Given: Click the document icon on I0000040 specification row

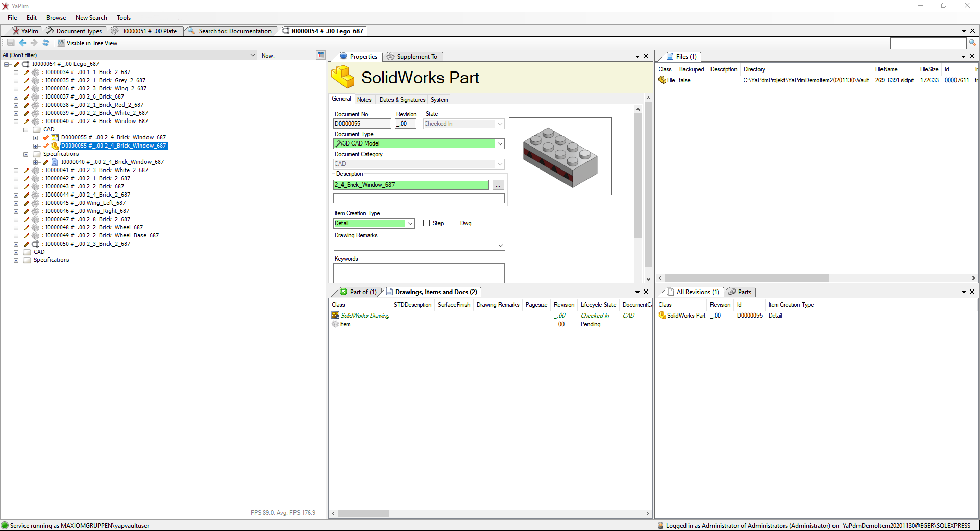Looking at the screenshot, I should point(55,162).
